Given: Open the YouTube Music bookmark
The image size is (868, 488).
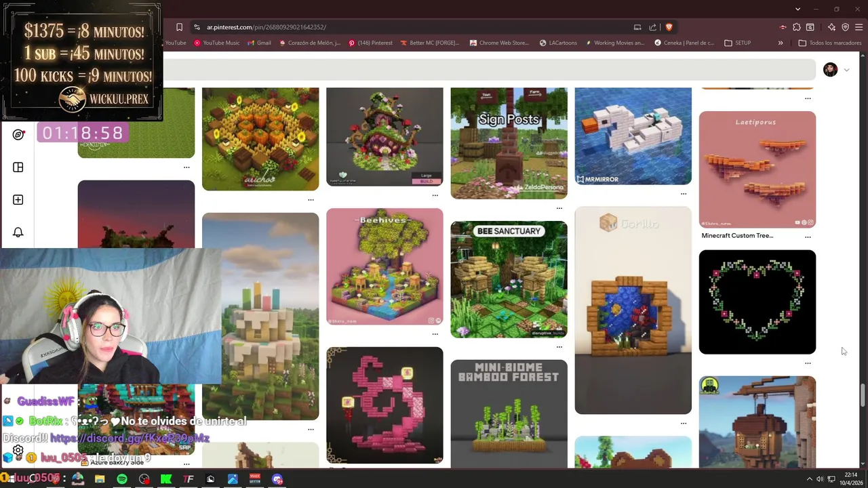Looking at the screenshot, I should coord(217,43).
